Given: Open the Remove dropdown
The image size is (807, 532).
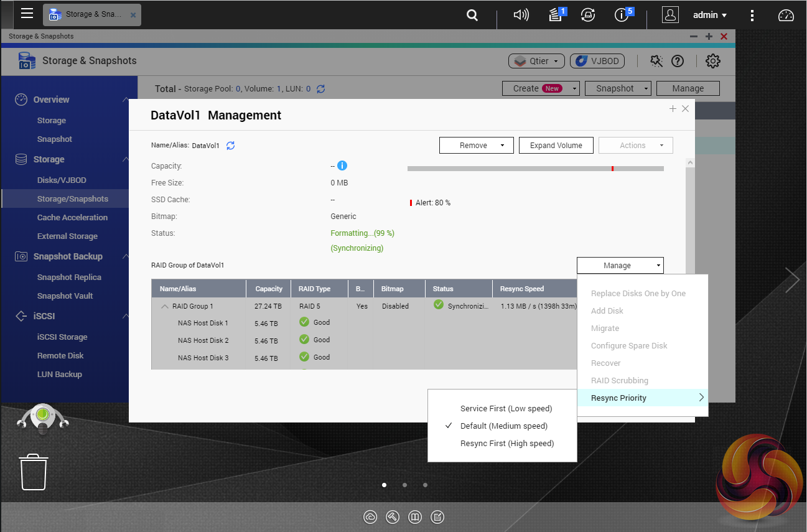Looking at the screenshot, I should tap(476, 146).
